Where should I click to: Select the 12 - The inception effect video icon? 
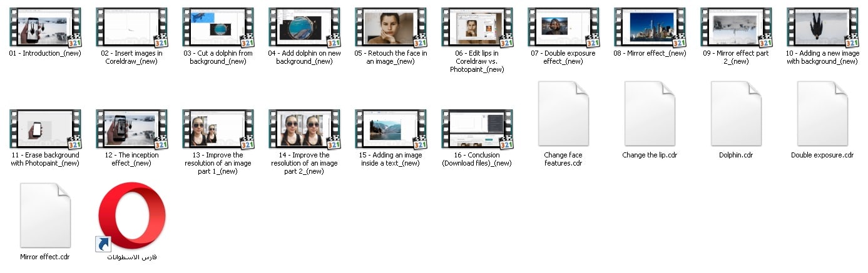(131, 129)
